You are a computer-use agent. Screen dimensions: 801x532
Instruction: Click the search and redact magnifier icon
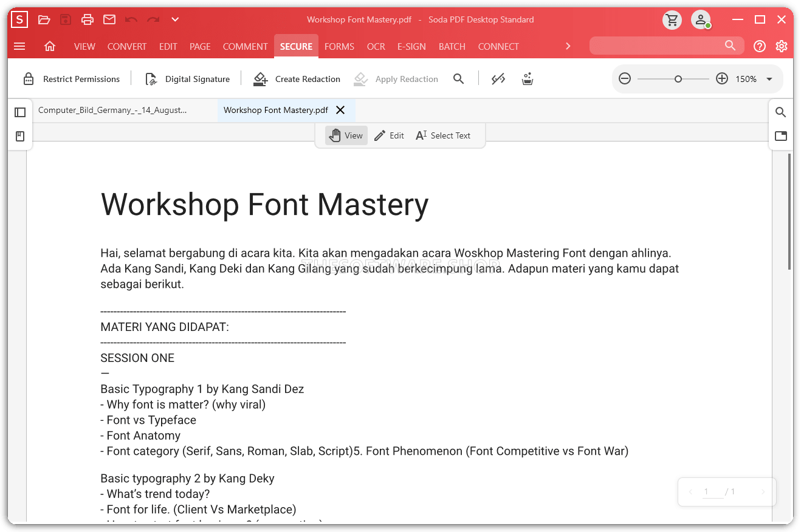coord(459,79)
